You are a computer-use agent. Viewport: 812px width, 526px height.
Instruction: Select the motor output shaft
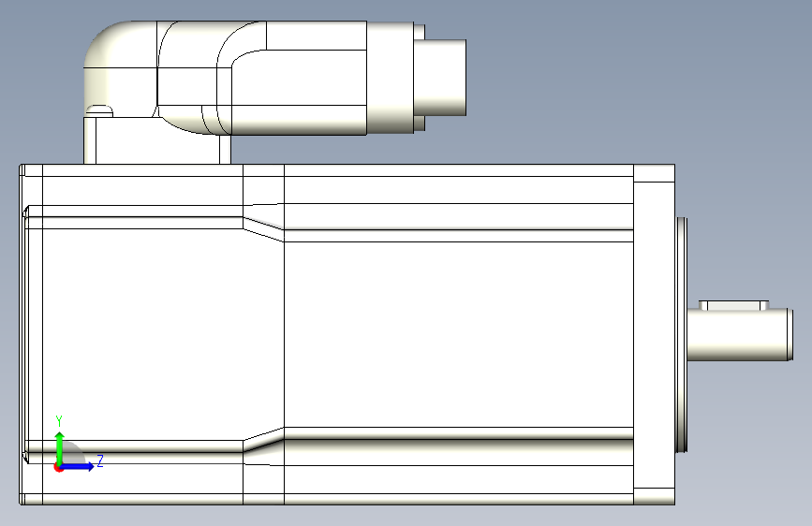(740, 334)
